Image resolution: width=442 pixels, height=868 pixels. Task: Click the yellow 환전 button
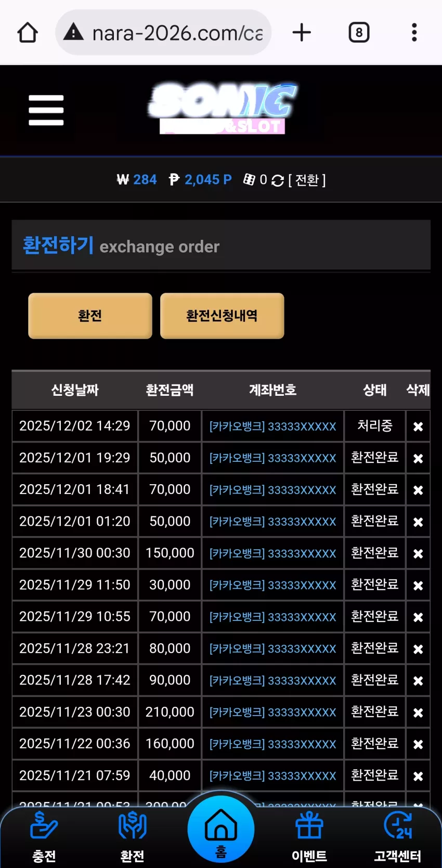tap(90, 316)
